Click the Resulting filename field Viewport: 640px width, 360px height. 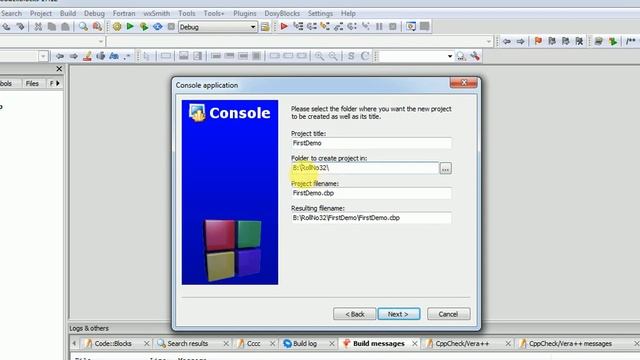(x=371, y=218)
